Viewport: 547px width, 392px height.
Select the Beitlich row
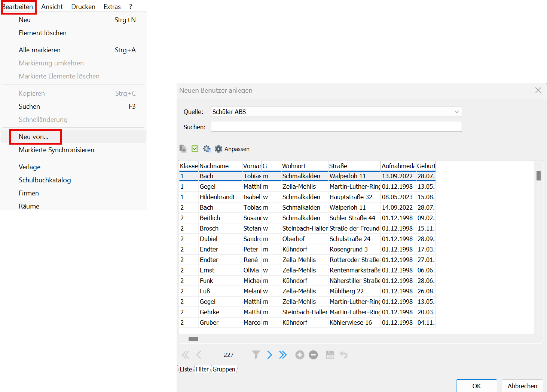click(307, 218)
